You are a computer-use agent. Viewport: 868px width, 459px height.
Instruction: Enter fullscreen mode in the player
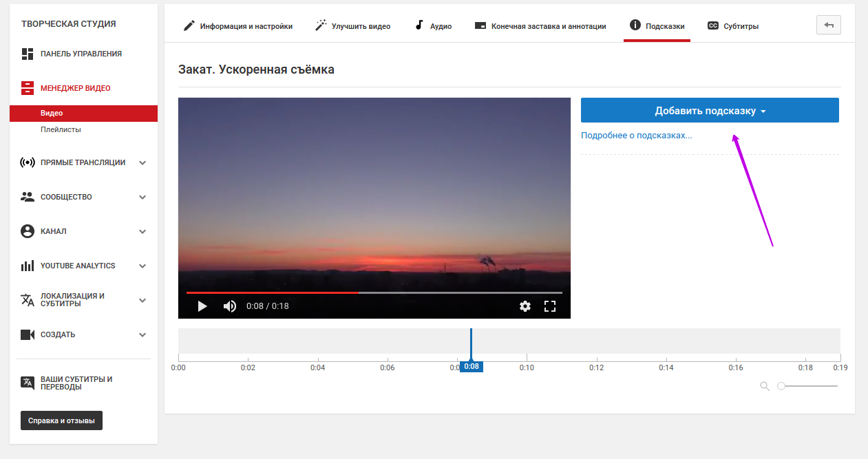point(550,306)
